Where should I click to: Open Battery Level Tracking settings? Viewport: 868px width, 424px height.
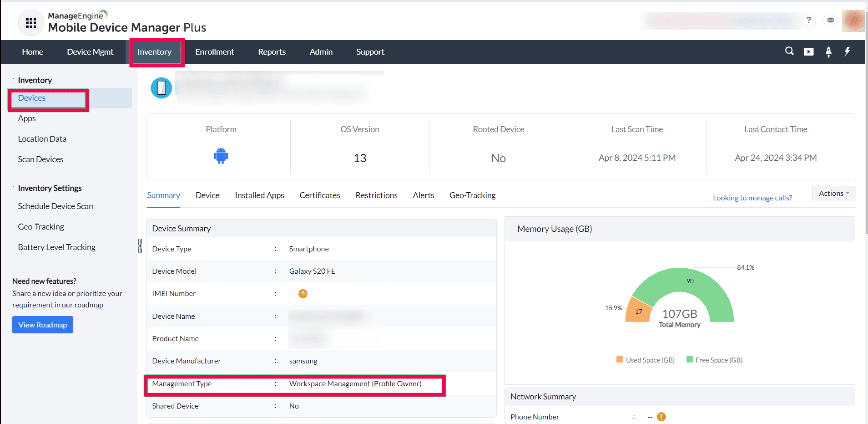[x=57, y=247]
